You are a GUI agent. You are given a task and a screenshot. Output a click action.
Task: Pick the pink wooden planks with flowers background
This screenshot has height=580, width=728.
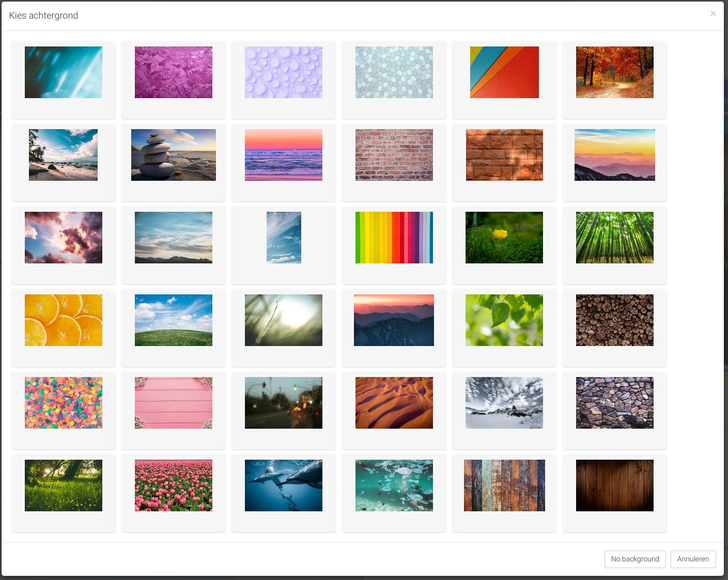pos(174,403)
